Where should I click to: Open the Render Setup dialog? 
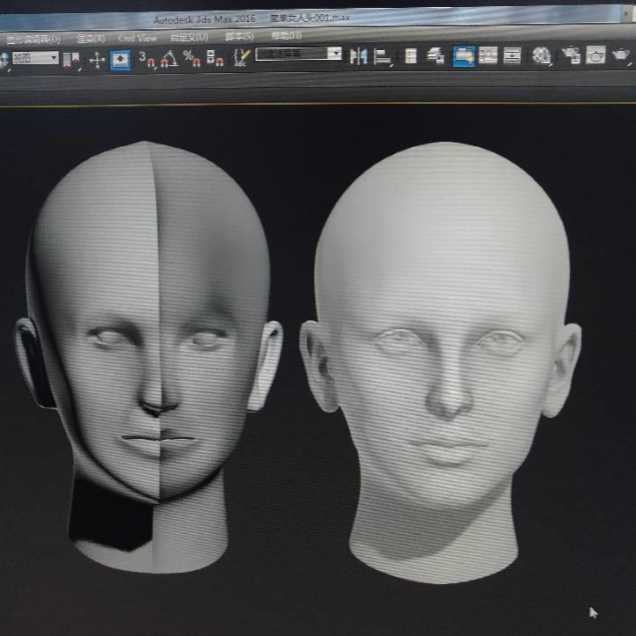(x=572, y=55)
